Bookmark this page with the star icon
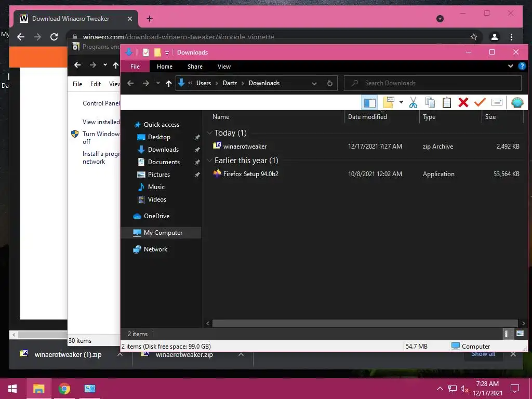The width and height of the screenshot is (532, 399). 474,37
